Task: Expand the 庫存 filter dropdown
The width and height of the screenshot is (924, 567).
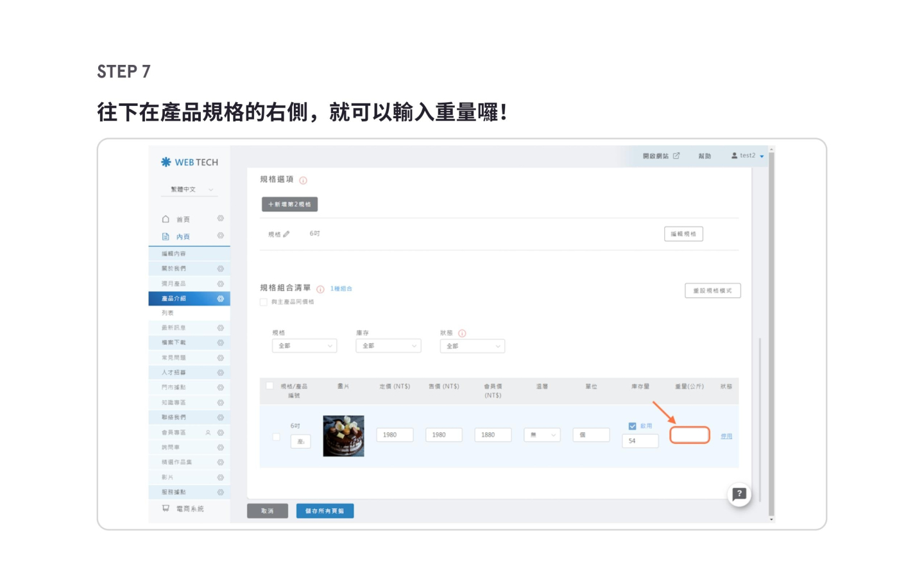Action: pos(388,346)
